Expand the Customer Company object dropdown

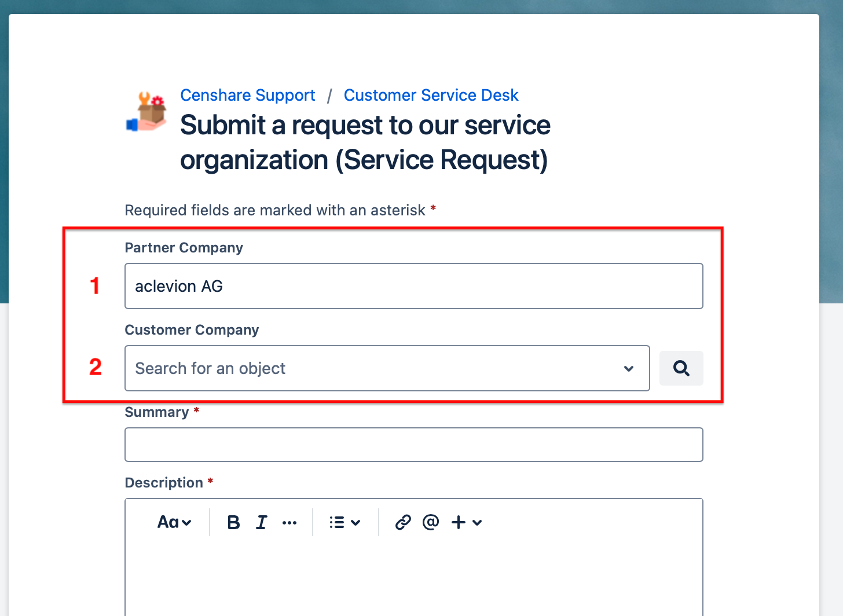pos(629,368)
